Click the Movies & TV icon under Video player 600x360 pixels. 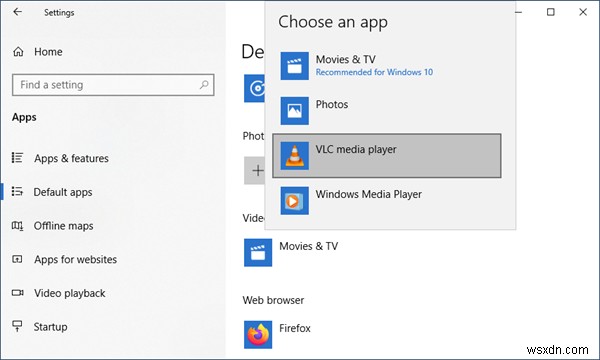tap(258, 252)
